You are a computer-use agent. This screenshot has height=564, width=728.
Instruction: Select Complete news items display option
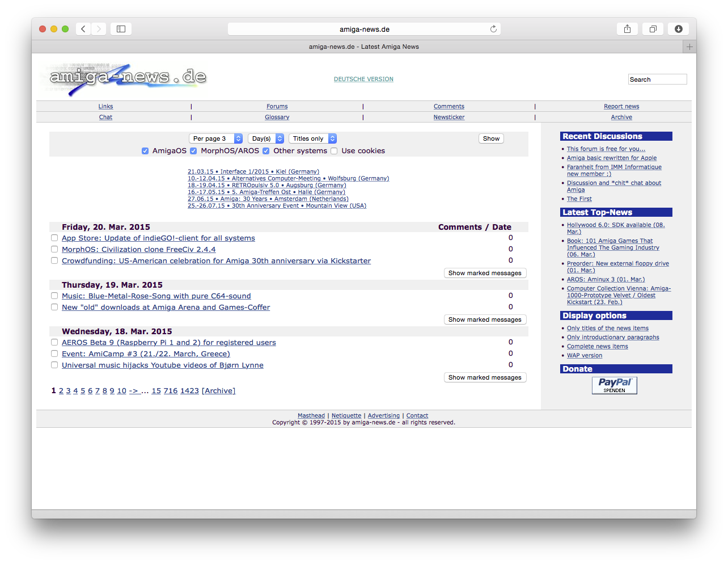pyautogui.click(x=597, y=346)
